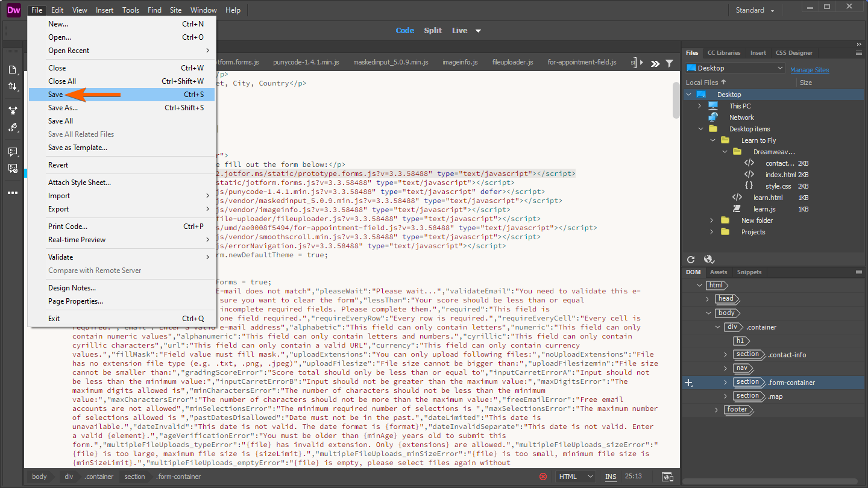The height and width of the screenshot is (488, 868).
Task: Choose Save As... from the File menu
Action: [63, 108]
